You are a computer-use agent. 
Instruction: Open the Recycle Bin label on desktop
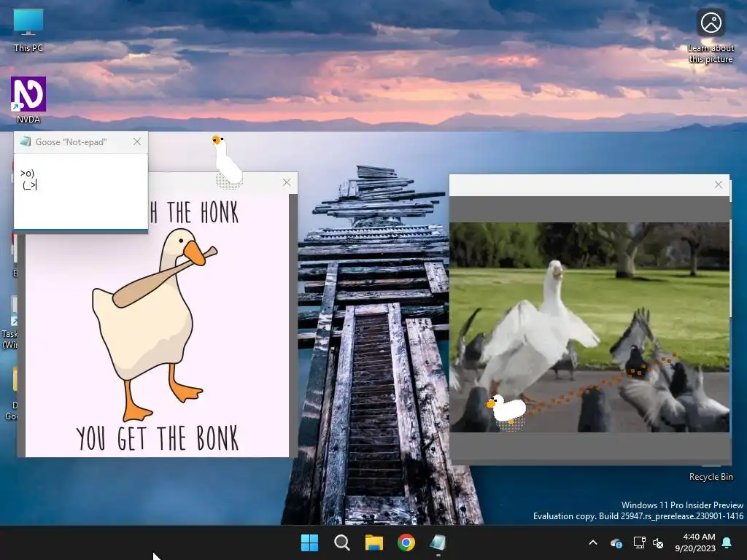click(711, 477)
